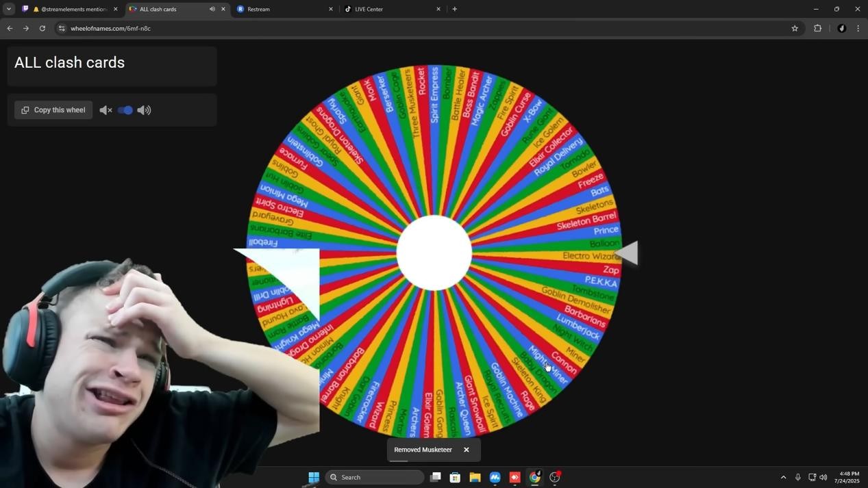Viewport: 868px width, 488px height.
Task: Open Task View on taskbar
Action: [435, 477]
